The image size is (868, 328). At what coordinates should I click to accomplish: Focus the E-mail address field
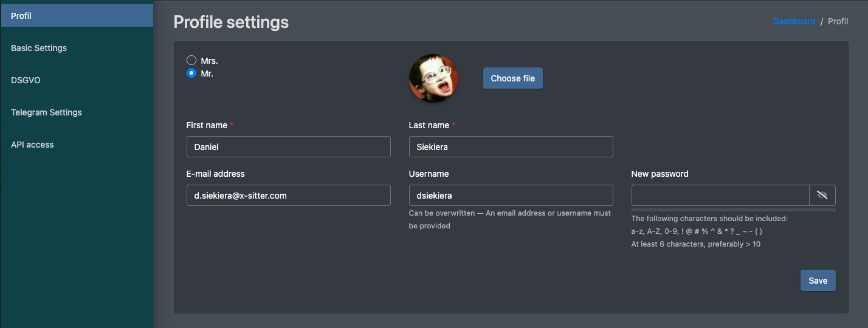(289, 196)
